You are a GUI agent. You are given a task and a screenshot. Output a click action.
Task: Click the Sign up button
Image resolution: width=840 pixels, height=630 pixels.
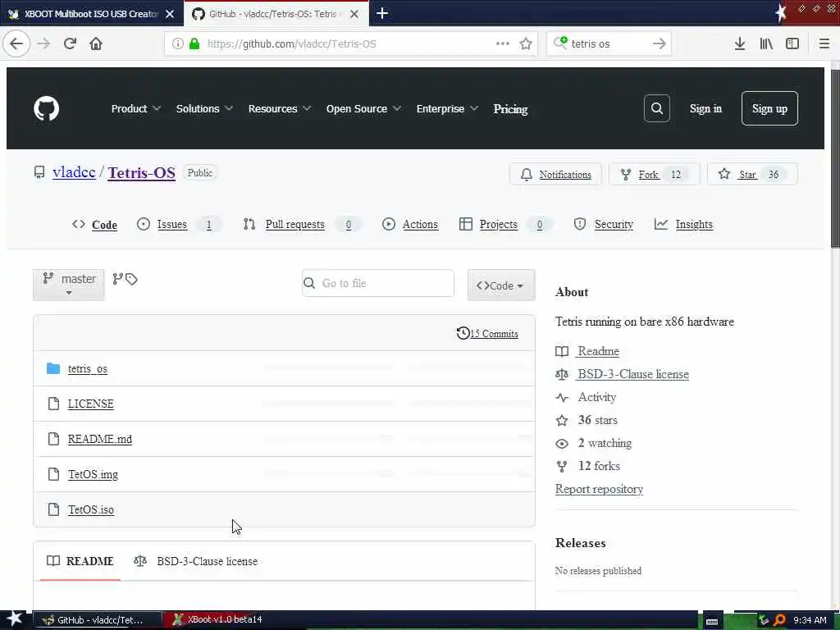tap(769, 109)
